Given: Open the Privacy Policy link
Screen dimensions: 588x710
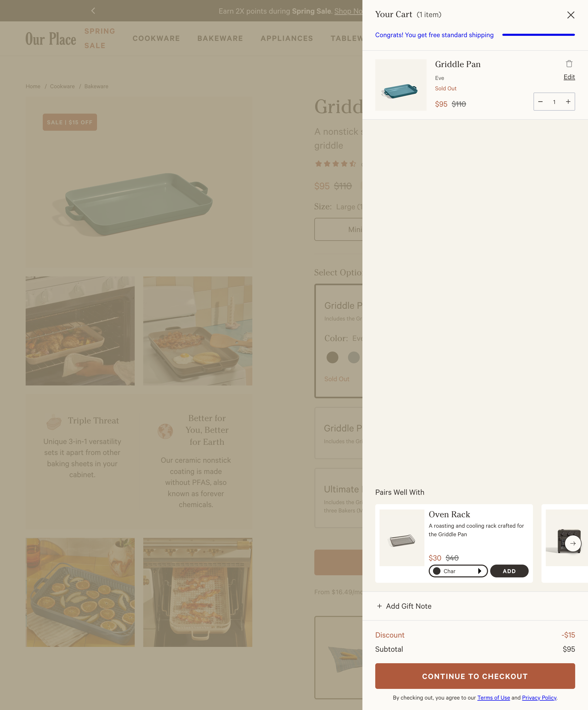Looking at the screenshot, I should [539, 697].
